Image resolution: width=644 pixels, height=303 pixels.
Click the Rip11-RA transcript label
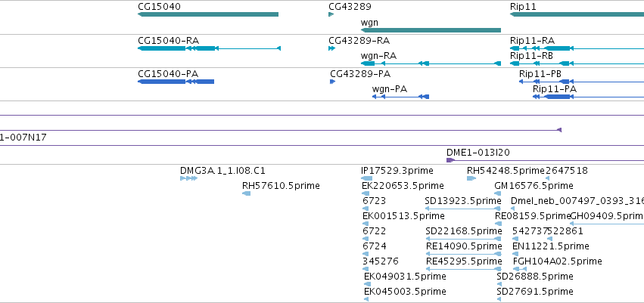coord(532,41)
